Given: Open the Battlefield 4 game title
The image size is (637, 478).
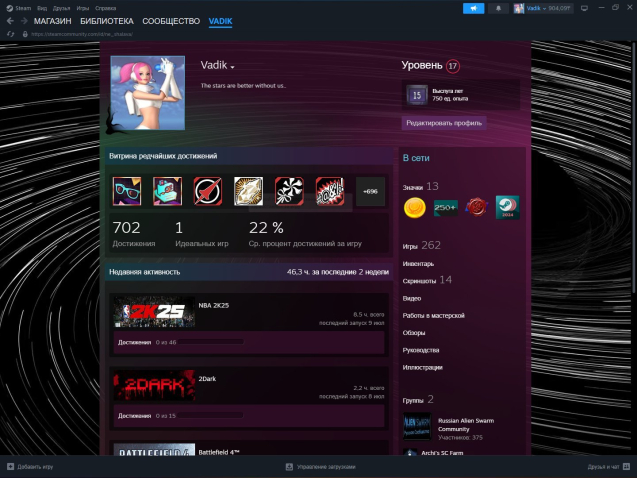Looking at the screenshot, I should 219,452.
